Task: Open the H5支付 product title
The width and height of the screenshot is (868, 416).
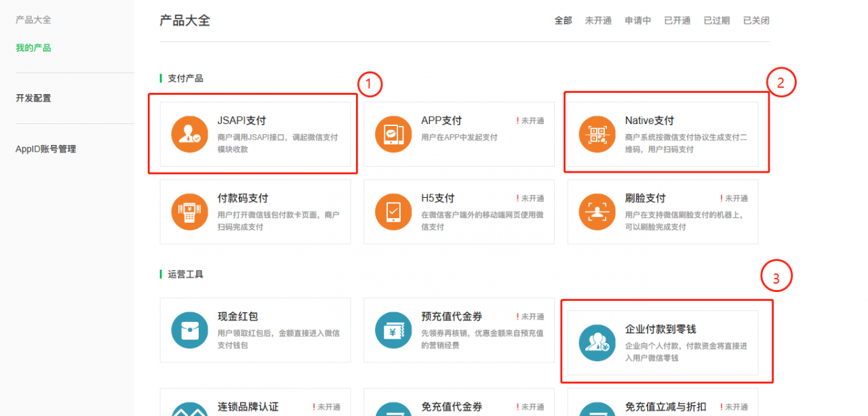Action: pyautogui.click(x=437, y=199)
